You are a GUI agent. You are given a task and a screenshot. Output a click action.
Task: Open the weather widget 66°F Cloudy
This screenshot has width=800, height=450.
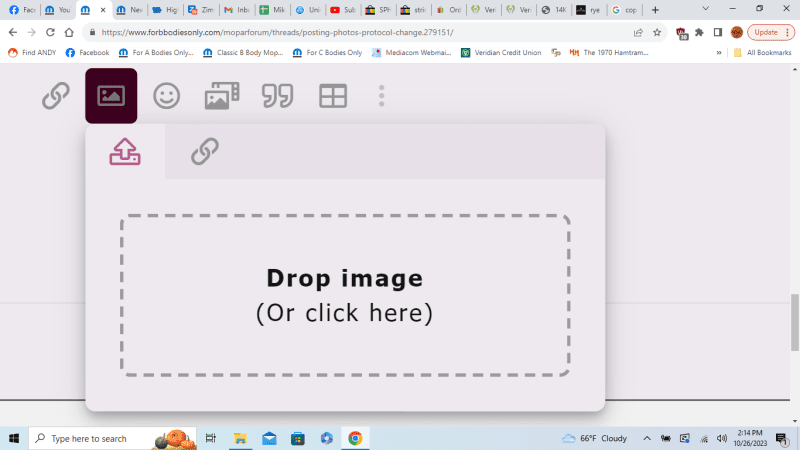[x=594, y=438]
